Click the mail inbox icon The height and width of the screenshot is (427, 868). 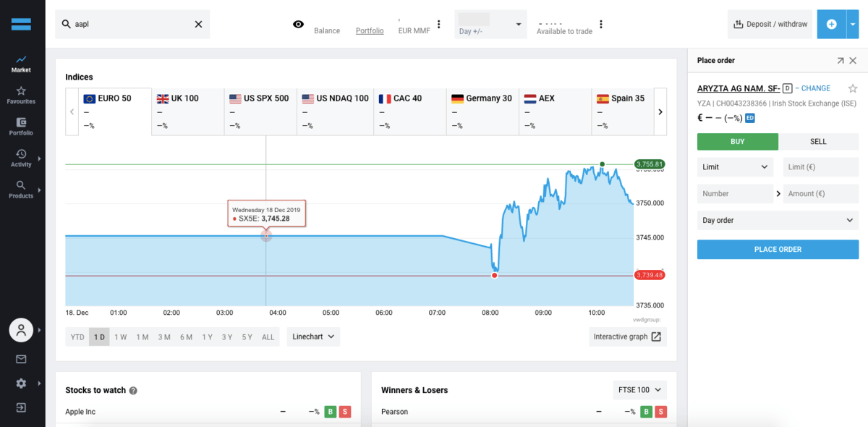click(x=21, y=359)
